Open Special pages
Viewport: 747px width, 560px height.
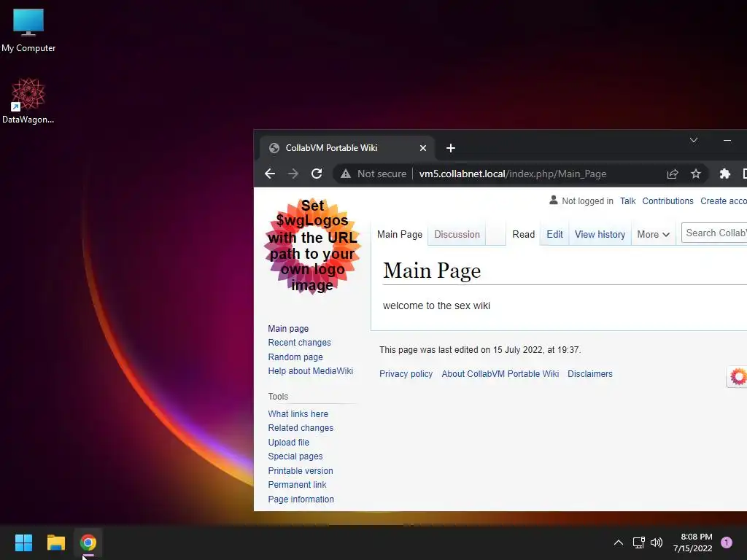(x=295, y=456)
